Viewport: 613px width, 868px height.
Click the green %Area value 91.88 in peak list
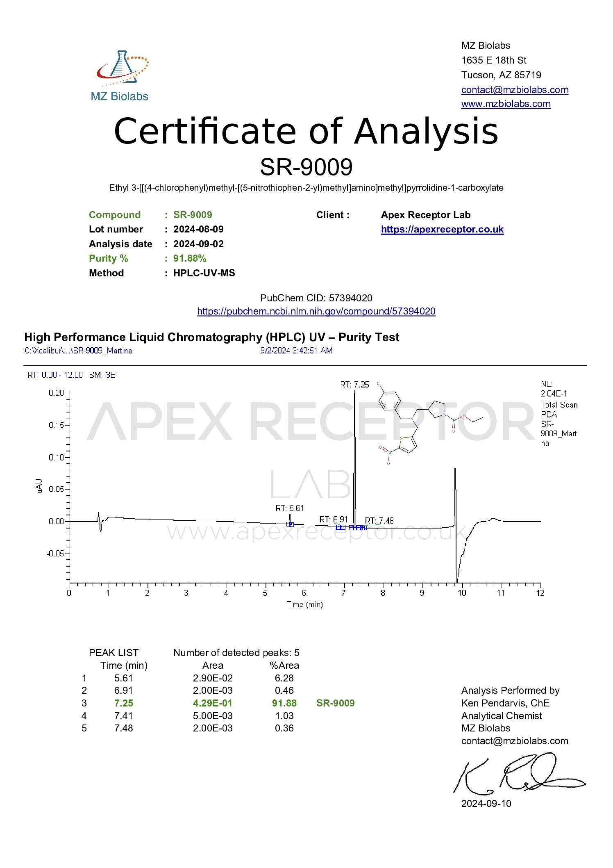click(284, 703)
